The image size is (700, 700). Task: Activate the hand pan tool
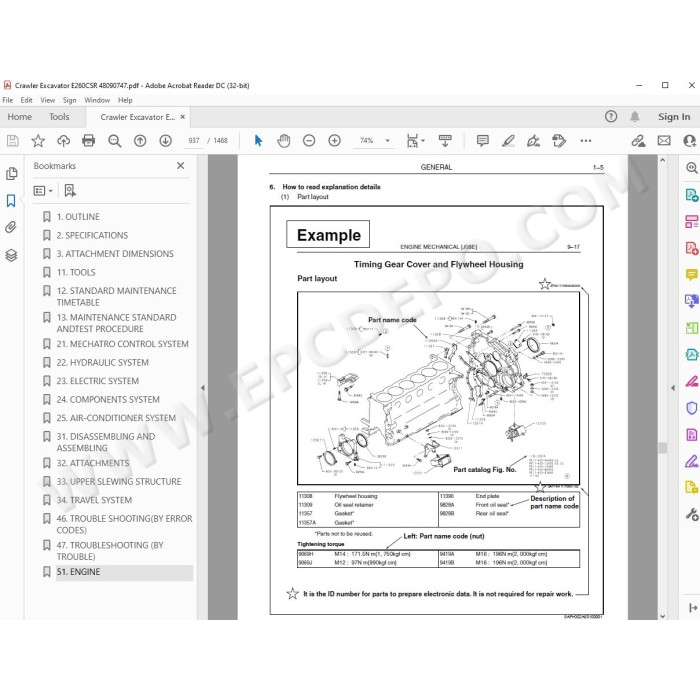(x=283, y=141)
